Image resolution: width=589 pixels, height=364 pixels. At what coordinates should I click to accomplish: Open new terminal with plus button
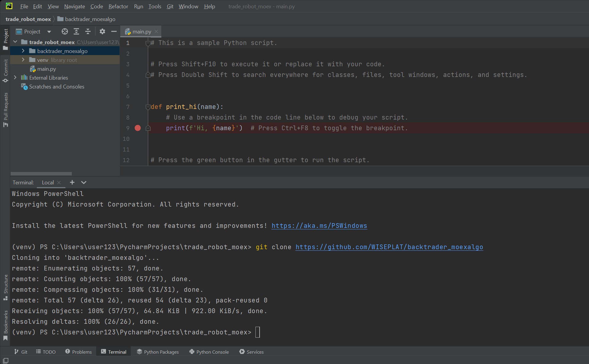72,182
